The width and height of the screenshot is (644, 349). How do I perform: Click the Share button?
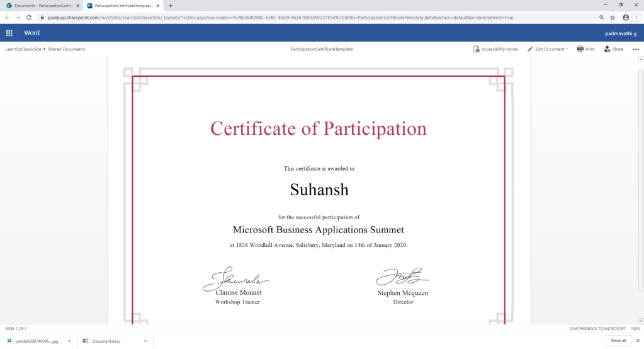613,49
